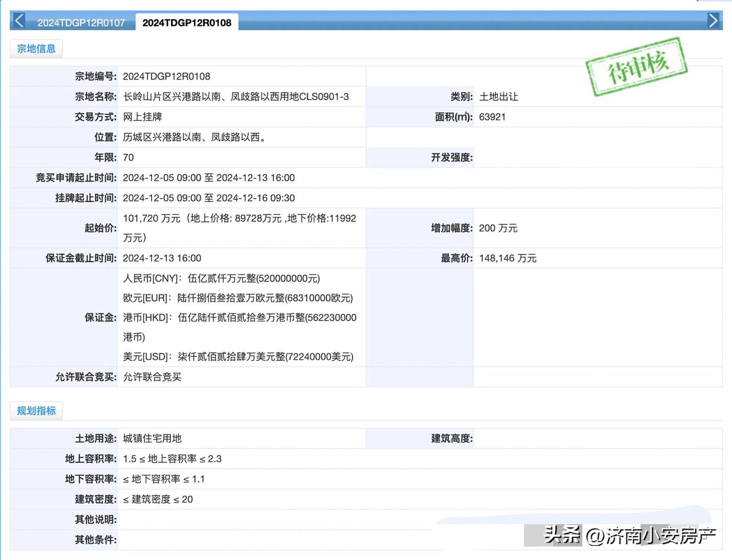Viewport: 732px width, 560px height.
Task: Click the 美元[USD] deposit amount line
Action: coord(238,356)
